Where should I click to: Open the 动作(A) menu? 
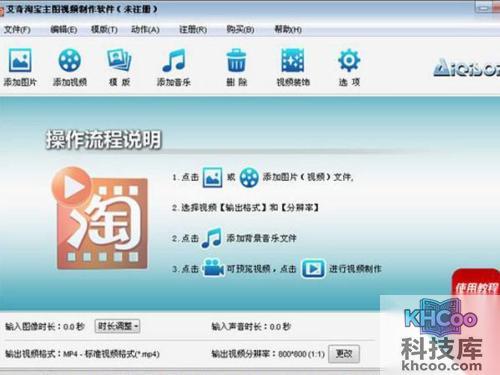(x=145, y=30)
